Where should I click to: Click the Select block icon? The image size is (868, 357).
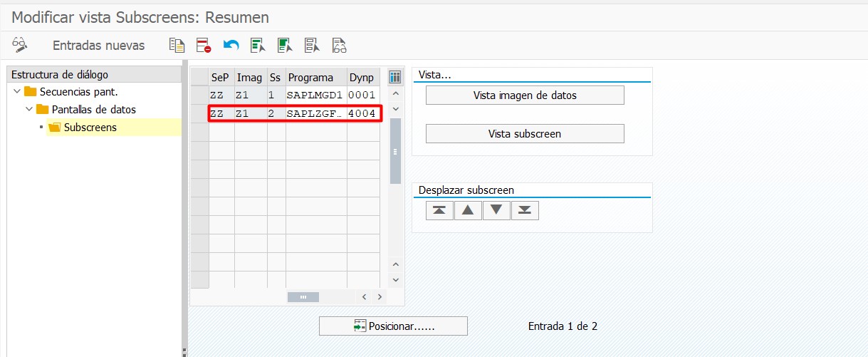285,46
